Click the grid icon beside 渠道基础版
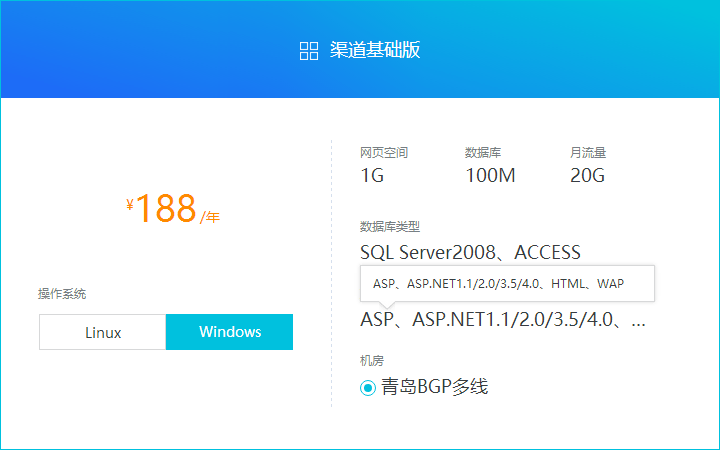Viewport: 720px width, 450px height. (x=309, y=51)
